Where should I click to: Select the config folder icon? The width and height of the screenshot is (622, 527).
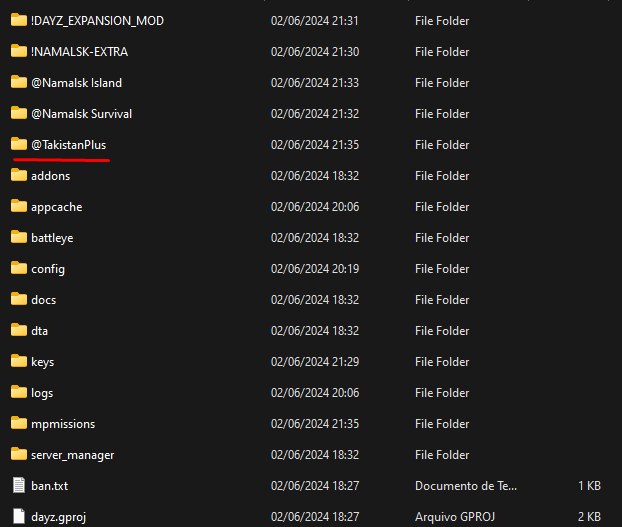point(19,268)
